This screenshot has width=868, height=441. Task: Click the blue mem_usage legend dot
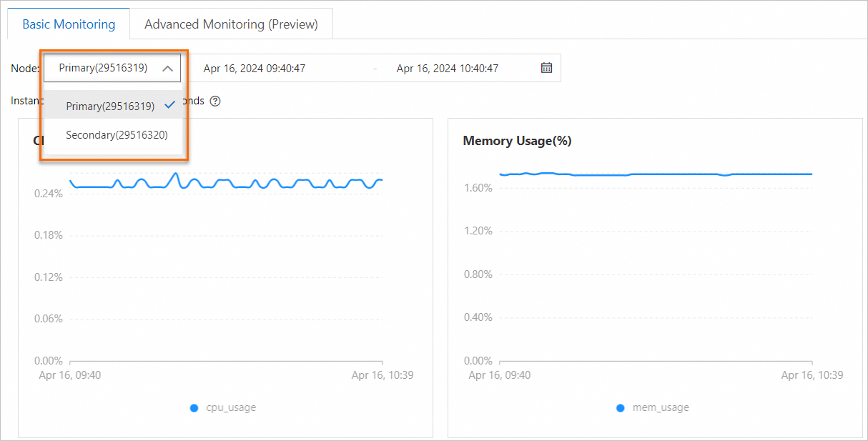click(x=619, y=407)
